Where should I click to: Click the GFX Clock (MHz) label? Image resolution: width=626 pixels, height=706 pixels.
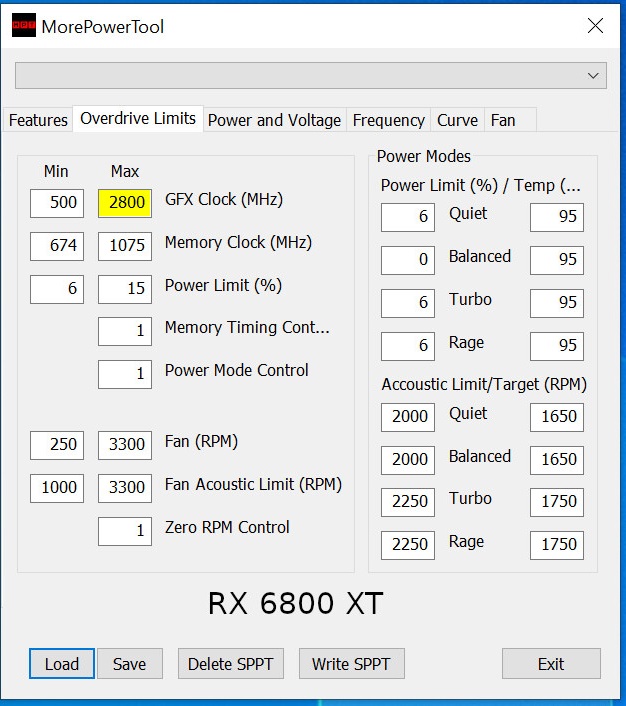[224, 199]
